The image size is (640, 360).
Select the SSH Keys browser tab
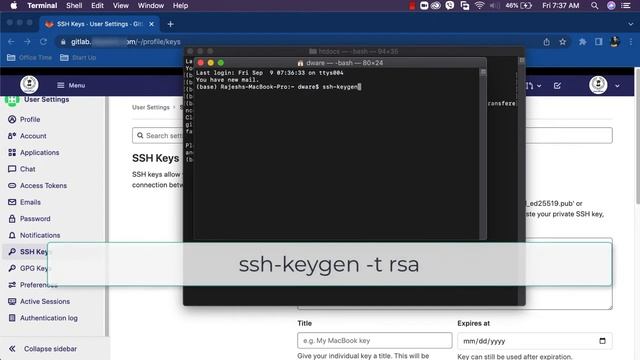(x=100, y=24)
